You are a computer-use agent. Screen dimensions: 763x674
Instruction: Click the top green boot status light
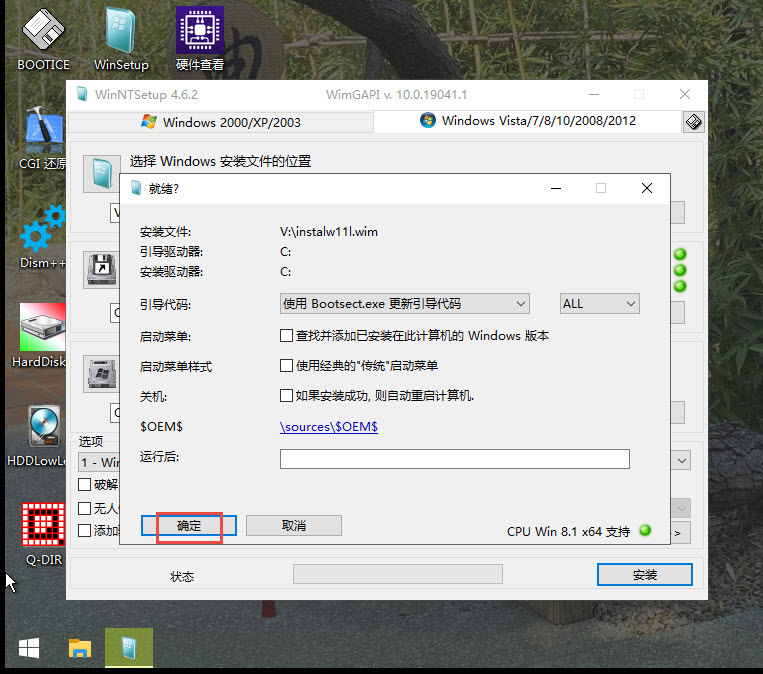click(x=680, y=254)
